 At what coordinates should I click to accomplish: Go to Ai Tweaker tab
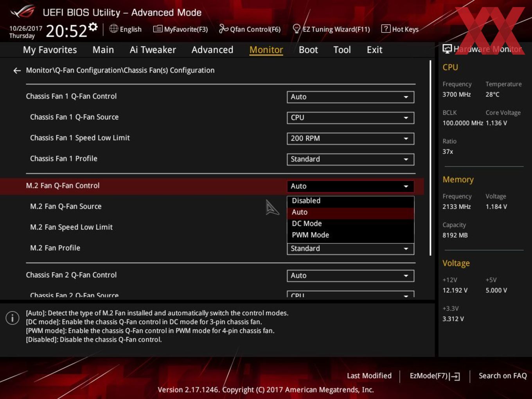pos(153,50)
